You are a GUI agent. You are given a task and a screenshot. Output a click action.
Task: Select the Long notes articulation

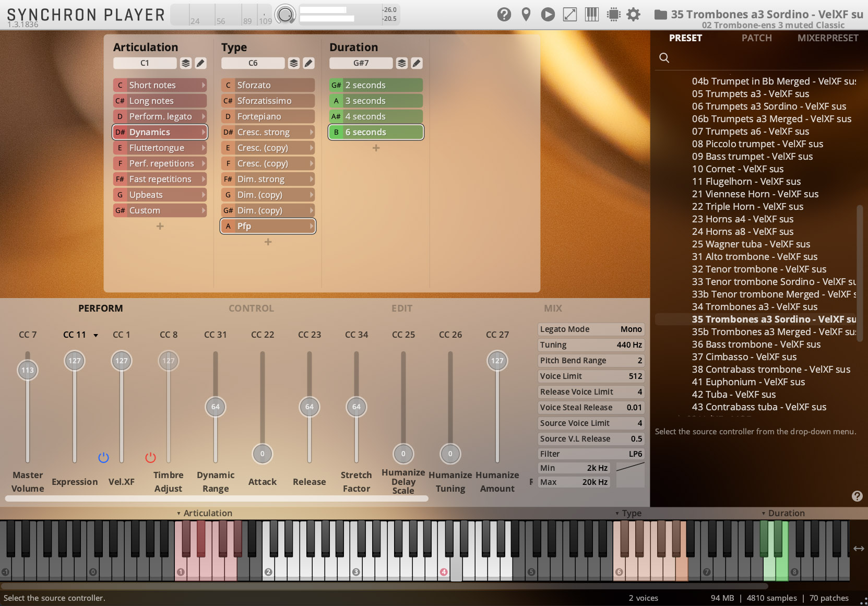(x=160, y=101)
